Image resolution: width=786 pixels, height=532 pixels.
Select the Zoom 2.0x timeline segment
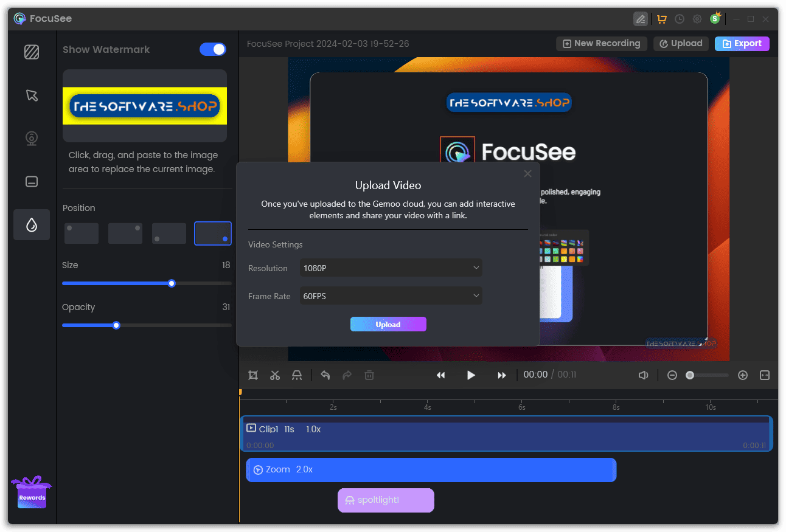(x=431, y=469)
